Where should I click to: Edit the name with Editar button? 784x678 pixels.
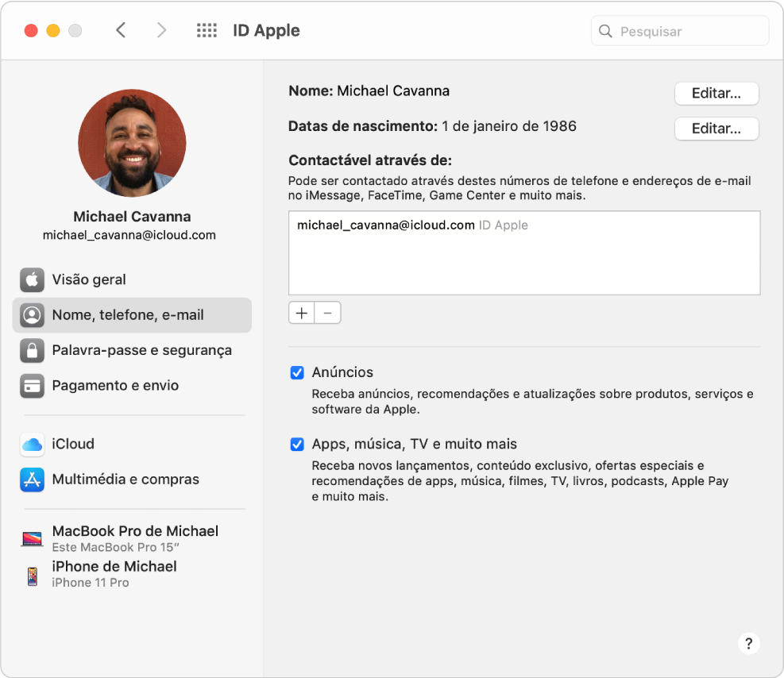(716, 94)
